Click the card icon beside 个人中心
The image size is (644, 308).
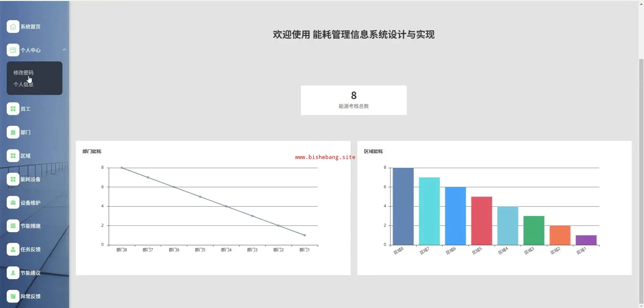tap(13, 50)
